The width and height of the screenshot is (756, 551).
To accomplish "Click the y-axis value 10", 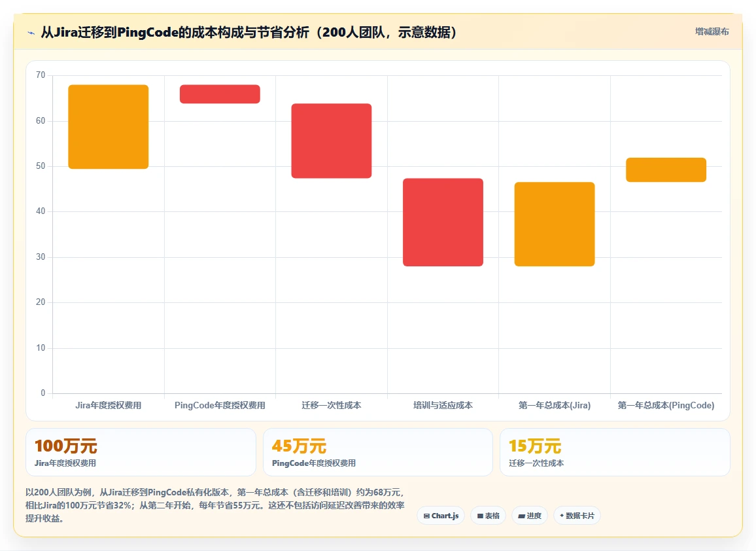I will 41,348.
